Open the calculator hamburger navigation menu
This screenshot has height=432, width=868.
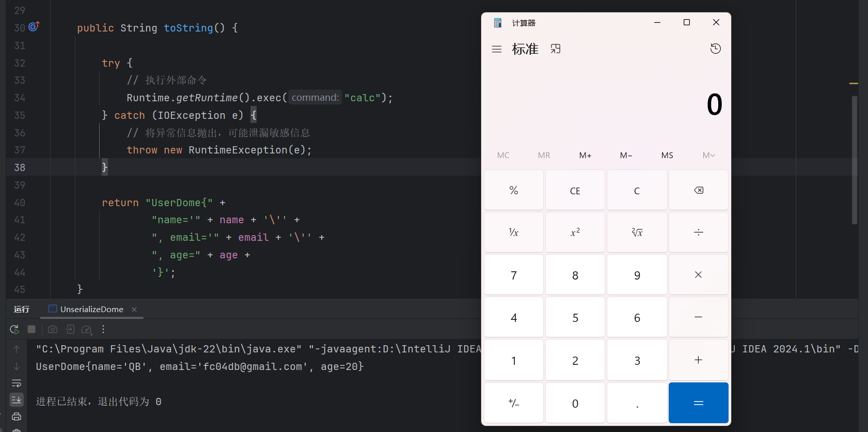pyautogui.click(x=497, y=49)
